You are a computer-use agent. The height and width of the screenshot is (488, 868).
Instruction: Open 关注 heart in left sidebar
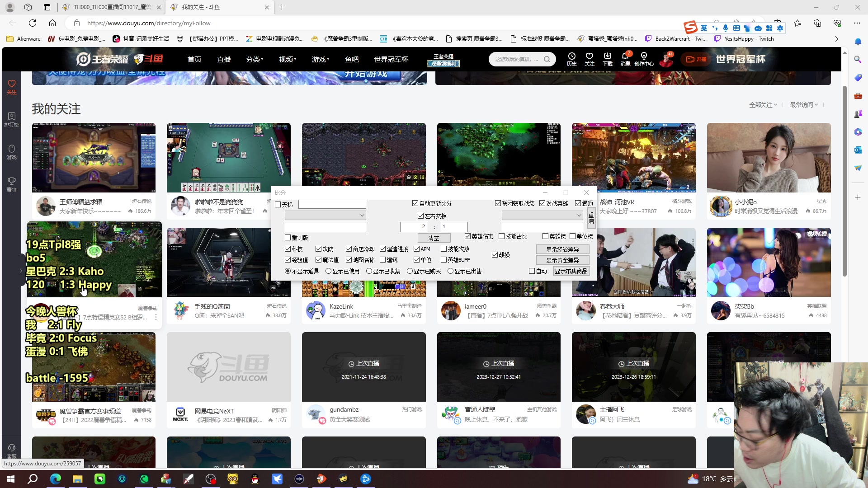[x=12, y=87]
